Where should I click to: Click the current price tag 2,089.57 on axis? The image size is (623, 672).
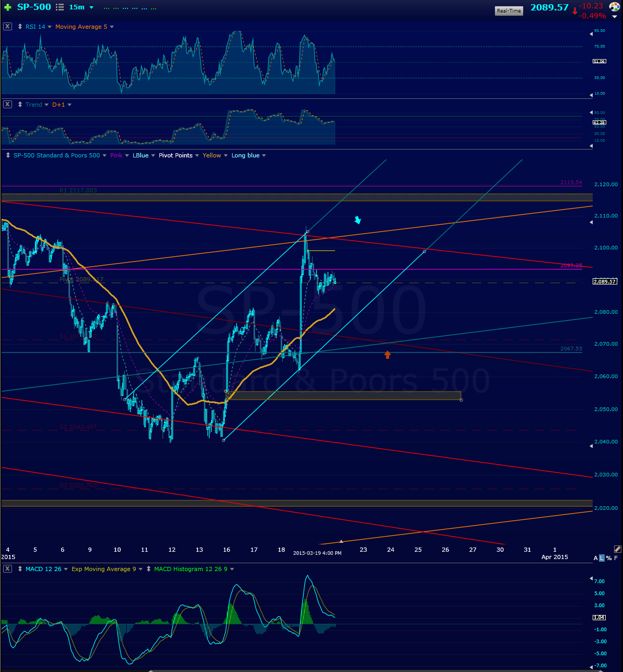(x=605, y=281)
